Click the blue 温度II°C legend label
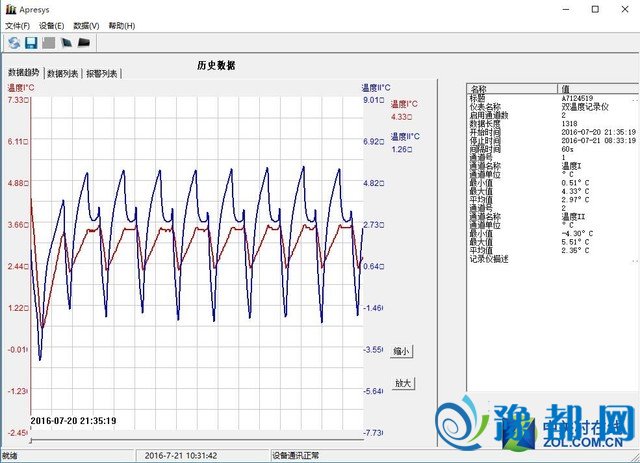This screenshot has width=640, height=463. point(406,137)
